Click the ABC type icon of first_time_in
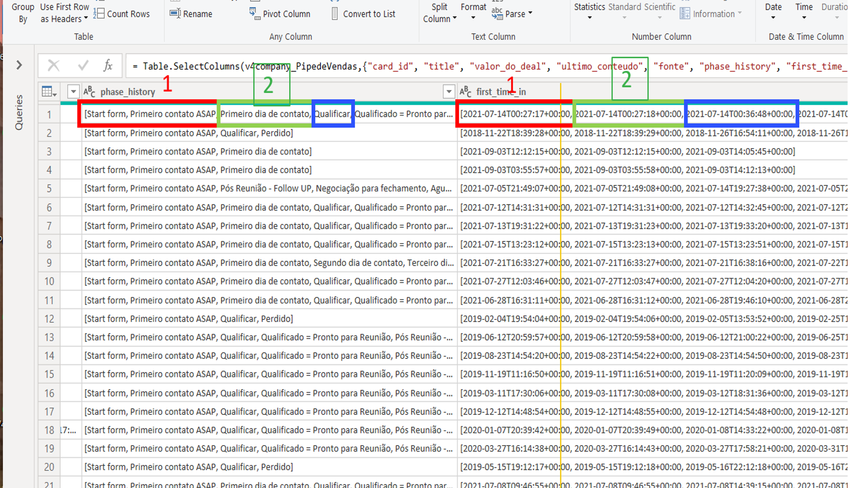 [465, 92]
